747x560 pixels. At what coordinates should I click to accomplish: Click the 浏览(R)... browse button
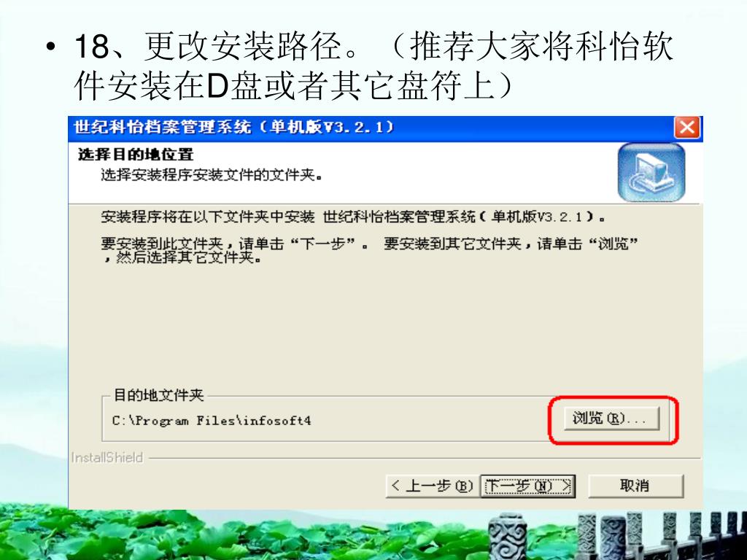coord(612,419)
